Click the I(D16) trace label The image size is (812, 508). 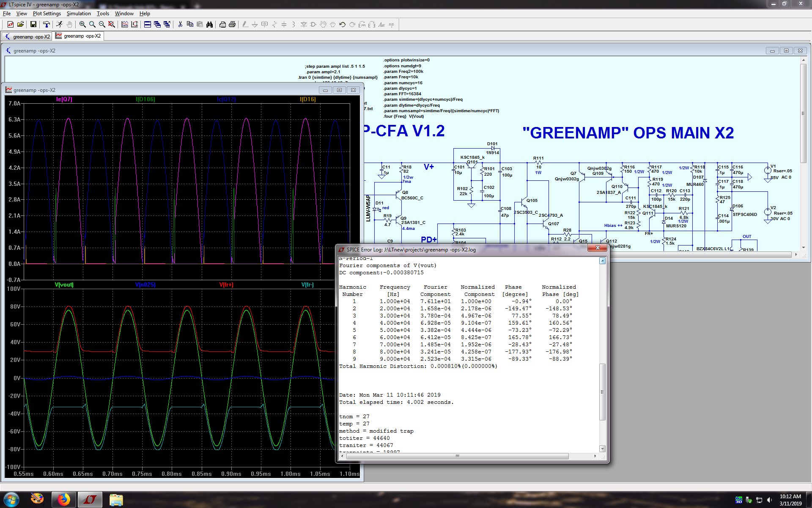(x=308, y=99)
